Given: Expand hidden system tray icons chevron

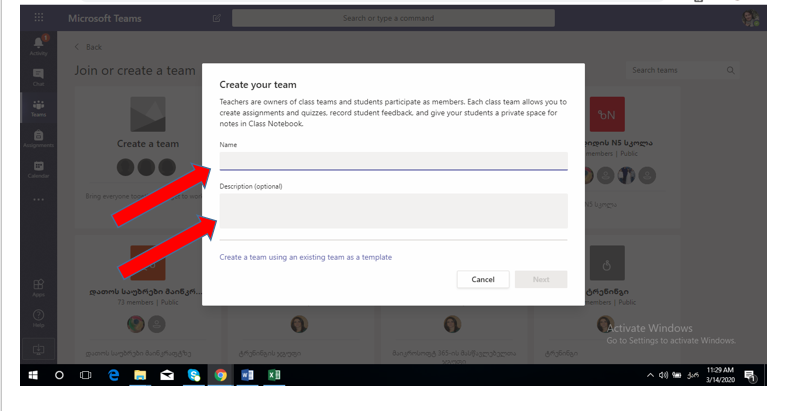Looking at the screenshot, I should pyautogui.click(x=650, y=375).
